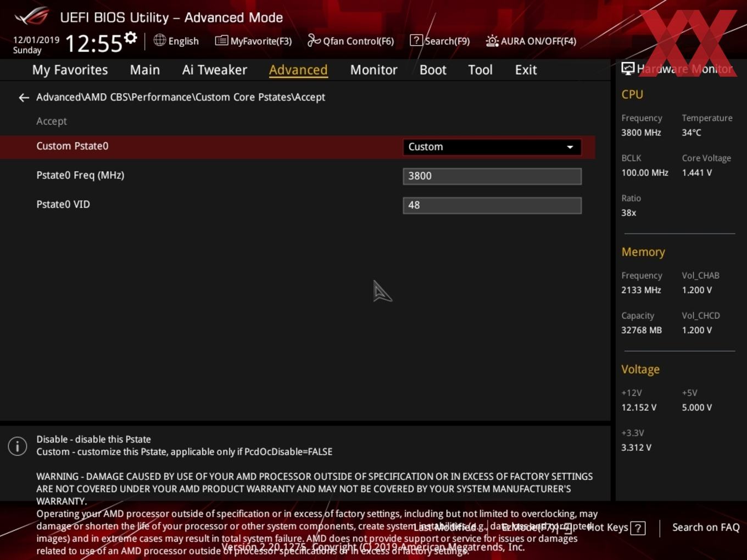Click the 100.00 MHz BCLK value
Viewport: 747px width, 560px height.
645,172
